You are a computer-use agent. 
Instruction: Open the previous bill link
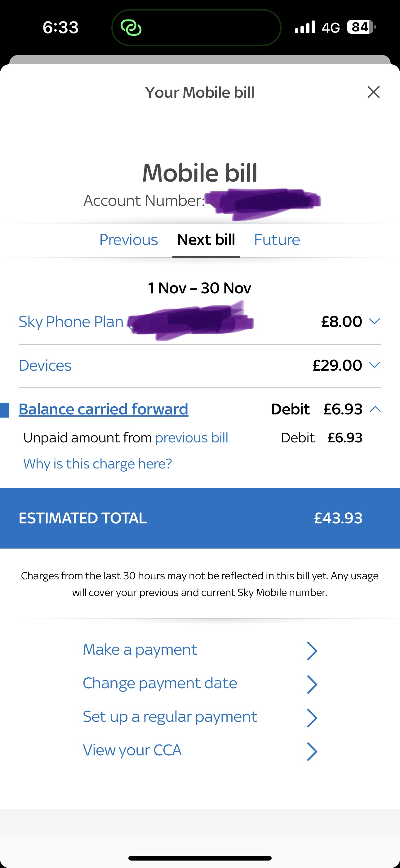(191, 437)
